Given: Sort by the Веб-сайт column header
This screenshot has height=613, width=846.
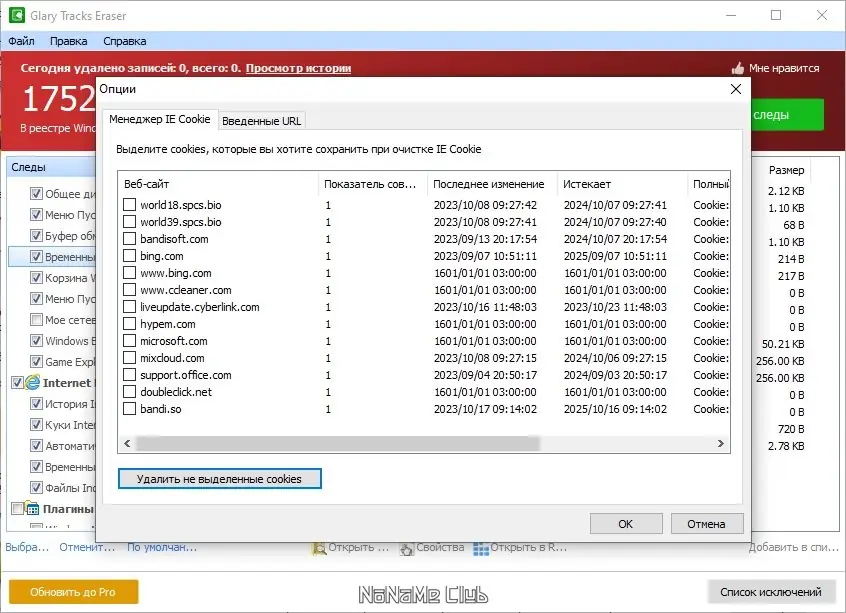Looking at the screenshot, I should coord(219,184).
